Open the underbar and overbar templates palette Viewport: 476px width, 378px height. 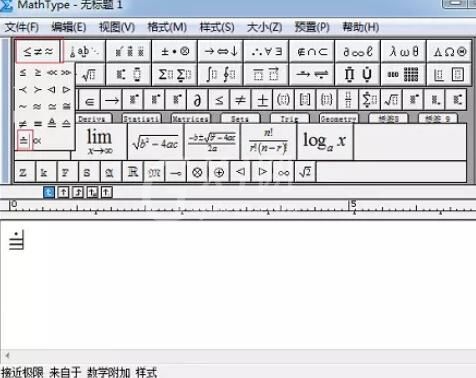[x=266, y=74]
